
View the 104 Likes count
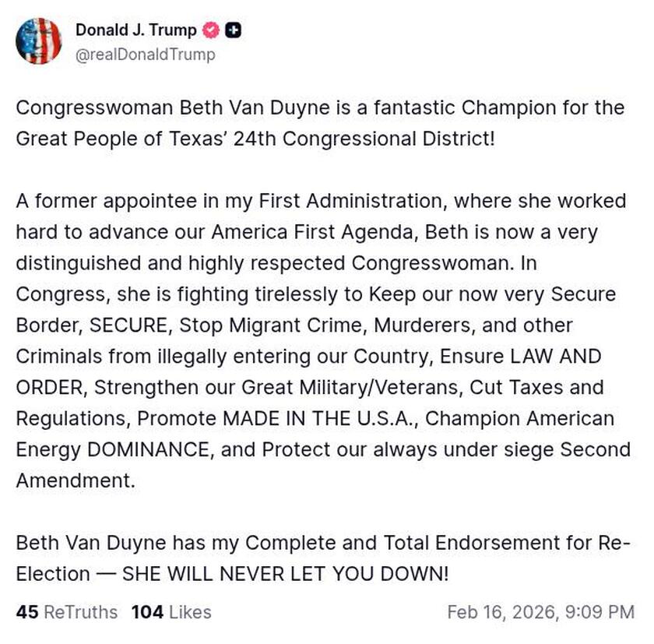[169, 612]
